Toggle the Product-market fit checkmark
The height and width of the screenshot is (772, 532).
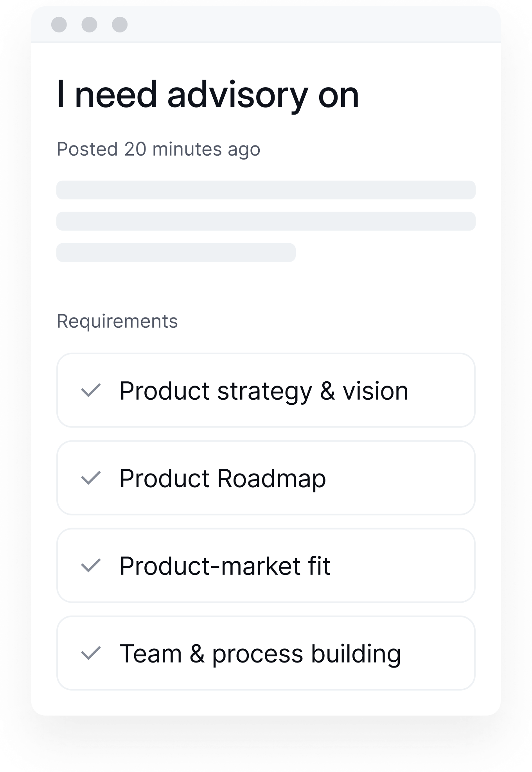click(x=91, y=566)
